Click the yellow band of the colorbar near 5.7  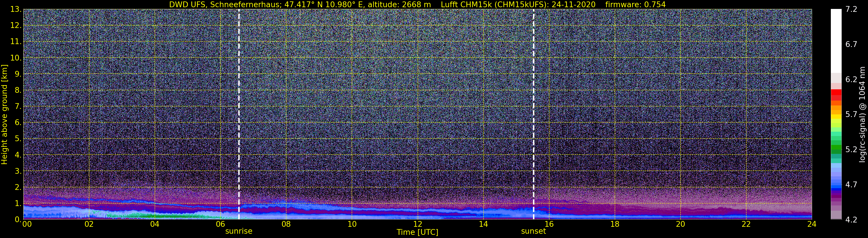pos(836,116)
